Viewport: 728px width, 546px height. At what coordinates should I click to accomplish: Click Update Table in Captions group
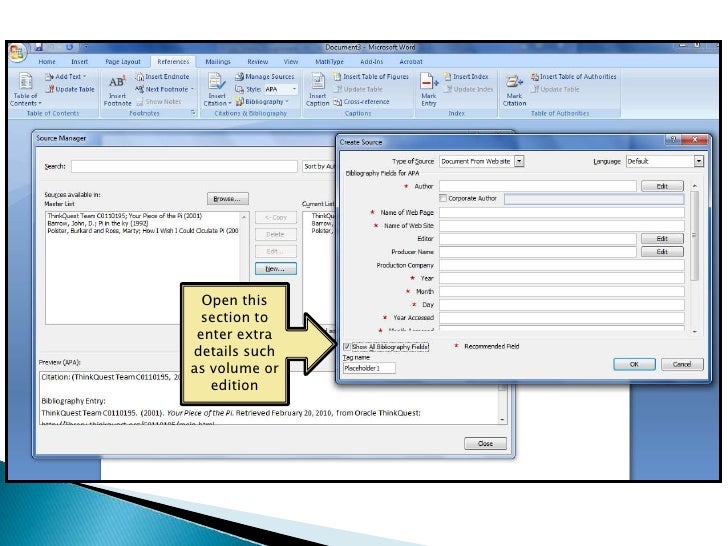click(x=358, y=89)
